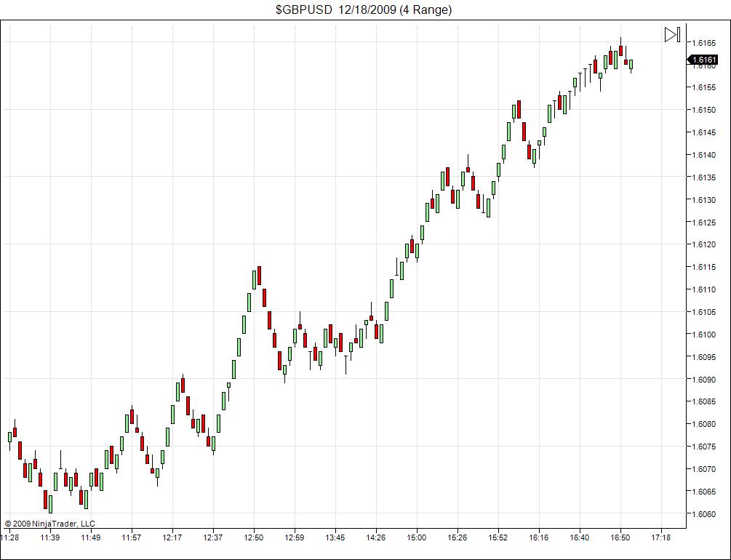
Task: Click the 17:18 time axis label
Action: coord(660,537)
